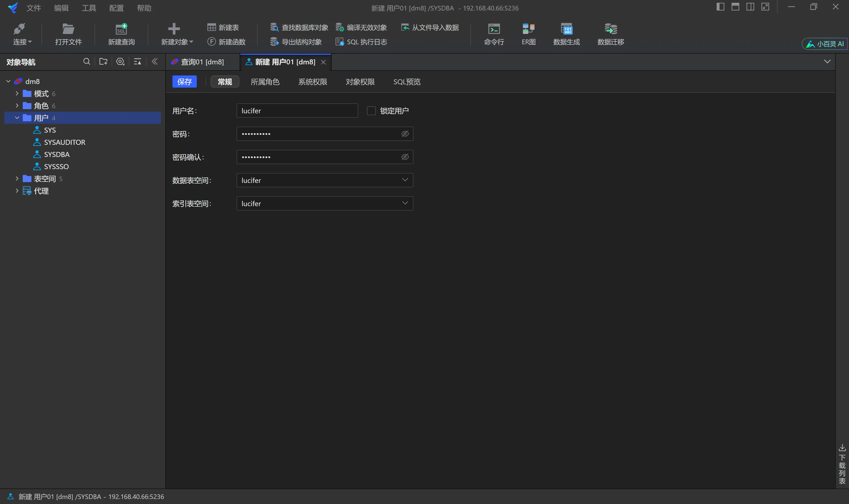
Task: Open the 小百灵 AI assistant
Action: click(x=825, y=44)
